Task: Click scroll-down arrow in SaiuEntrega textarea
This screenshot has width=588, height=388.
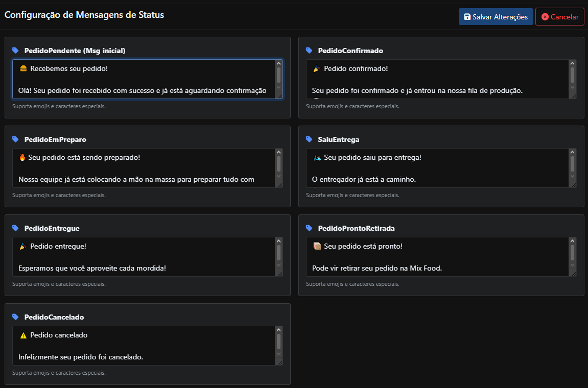Action: point(572,176)
